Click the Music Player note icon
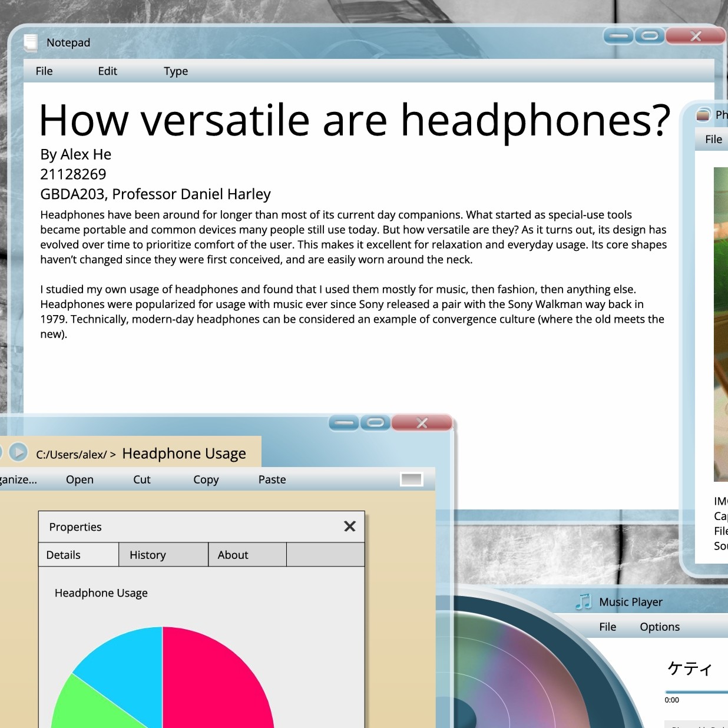 (x=583, y=601)
